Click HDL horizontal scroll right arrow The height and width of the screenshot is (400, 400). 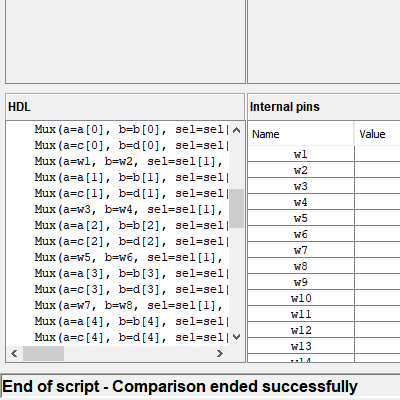pos(219,353)
